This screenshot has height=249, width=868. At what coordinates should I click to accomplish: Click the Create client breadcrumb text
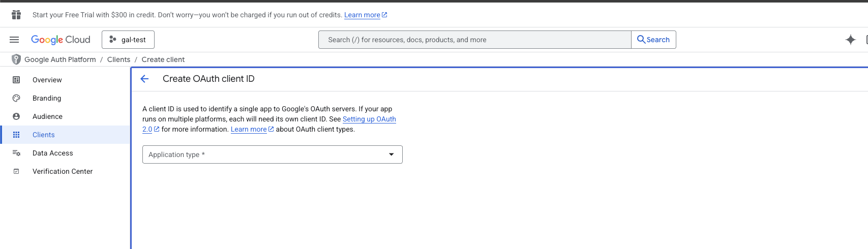163,59
